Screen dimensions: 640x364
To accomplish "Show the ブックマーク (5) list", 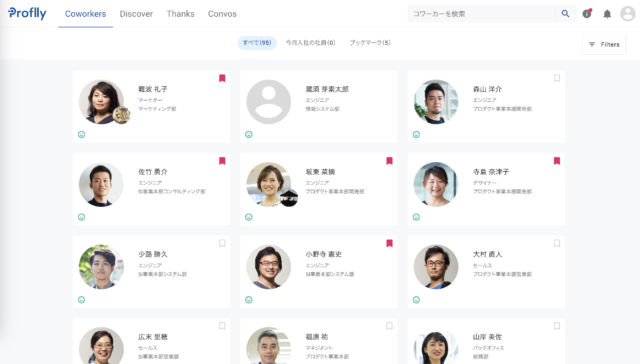I will click(x=370, y=43).
